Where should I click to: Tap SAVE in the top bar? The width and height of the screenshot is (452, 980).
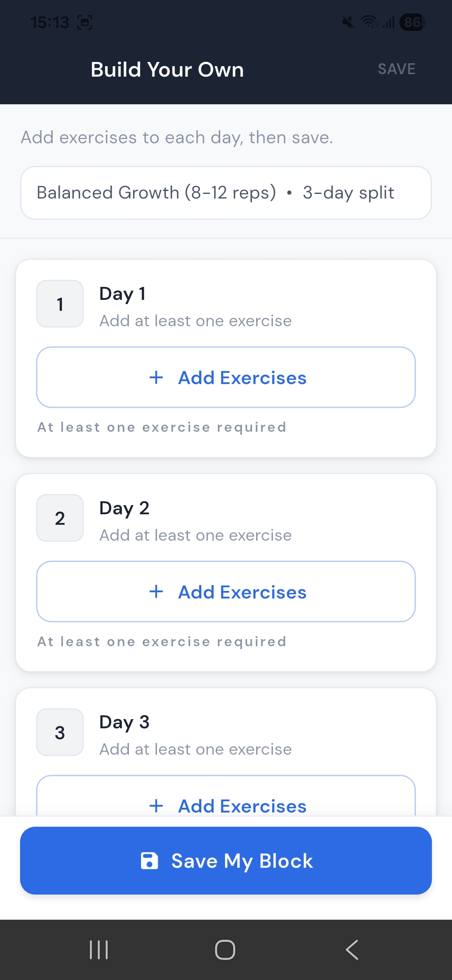click(396, 69)
